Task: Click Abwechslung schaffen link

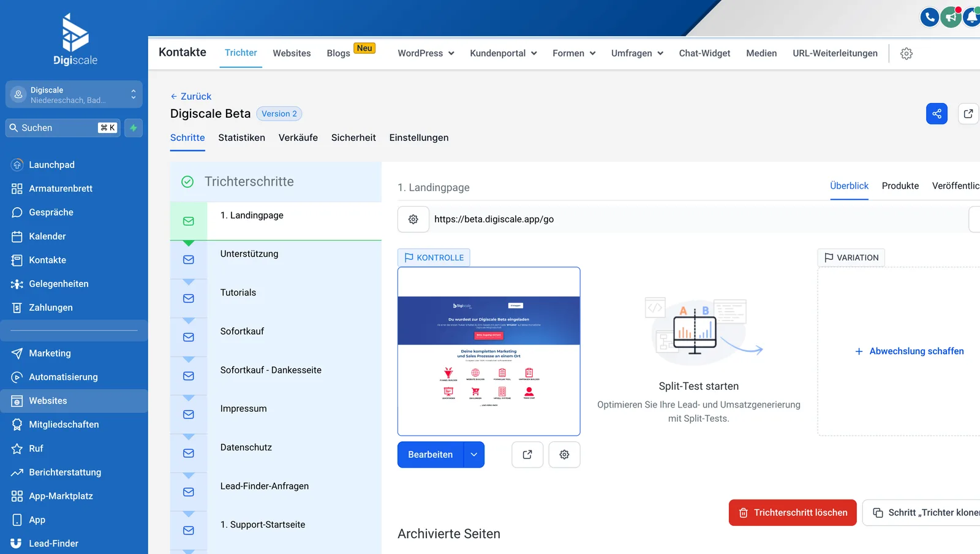Action: 910,351
